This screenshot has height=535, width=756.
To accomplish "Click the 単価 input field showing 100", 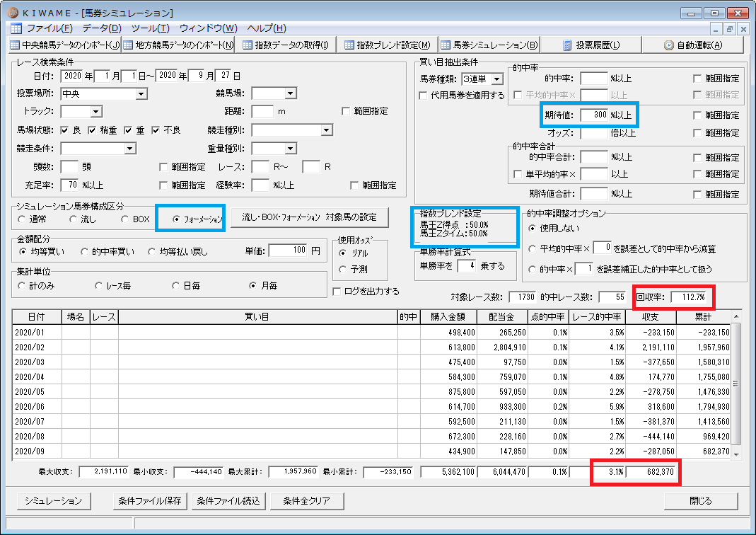I will [288, 250].
